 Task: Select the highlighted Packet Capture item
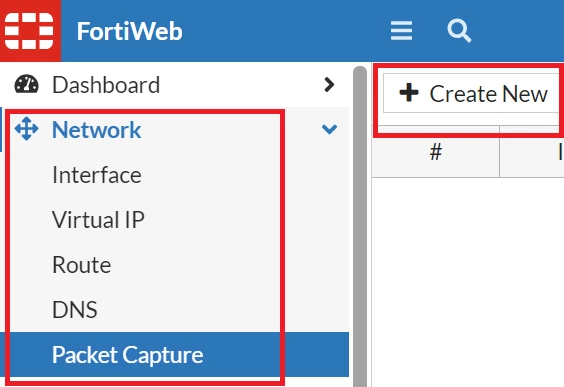[174, 355]
